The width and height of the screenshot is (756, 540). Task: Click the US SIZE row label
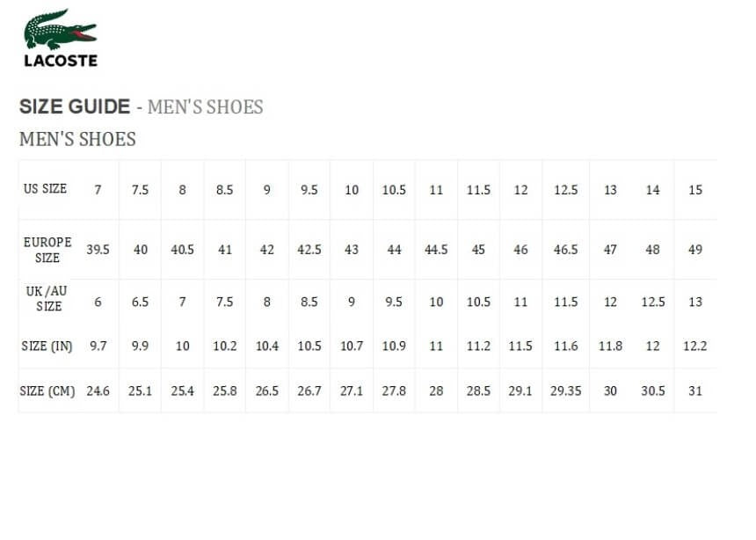pos(45,189)
